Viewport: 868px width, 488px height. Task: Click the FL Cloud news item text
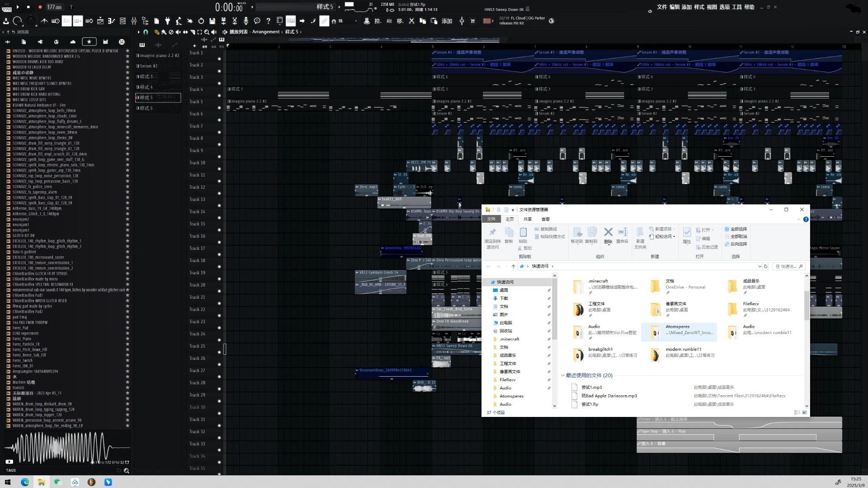(x=523, y=20)
